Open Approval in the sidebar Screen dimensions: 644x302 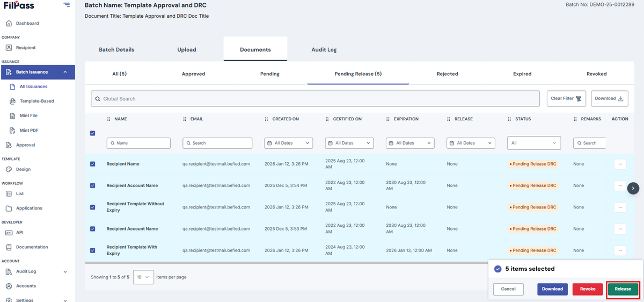(25, 145)
